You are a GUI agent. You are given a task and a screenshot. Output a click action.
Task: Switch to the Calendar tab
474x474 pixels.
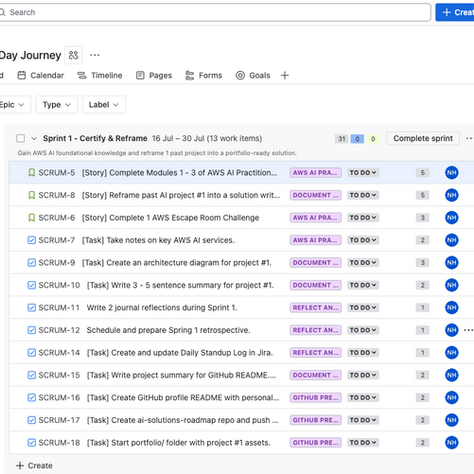[40, 75]
